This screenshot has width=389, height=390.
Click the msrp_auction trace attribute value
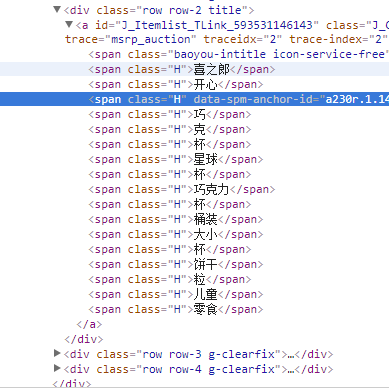click(x=151, y=40)
